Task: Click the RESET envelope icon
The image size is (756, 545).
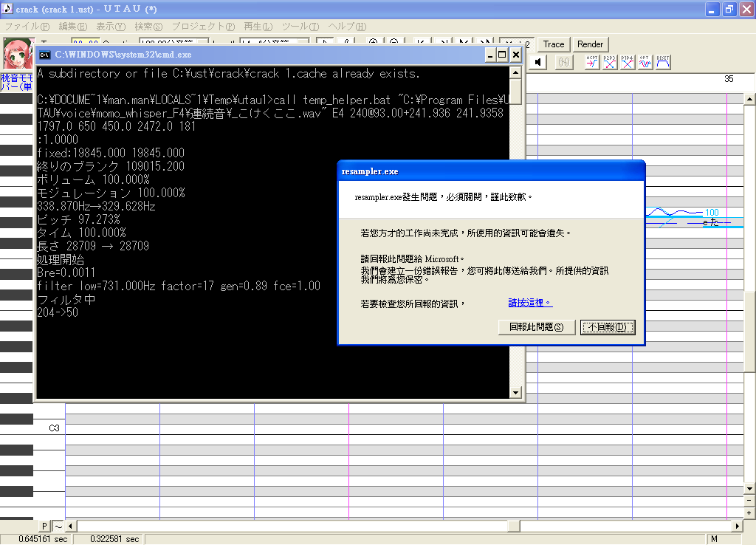Action: click(663, 62)
